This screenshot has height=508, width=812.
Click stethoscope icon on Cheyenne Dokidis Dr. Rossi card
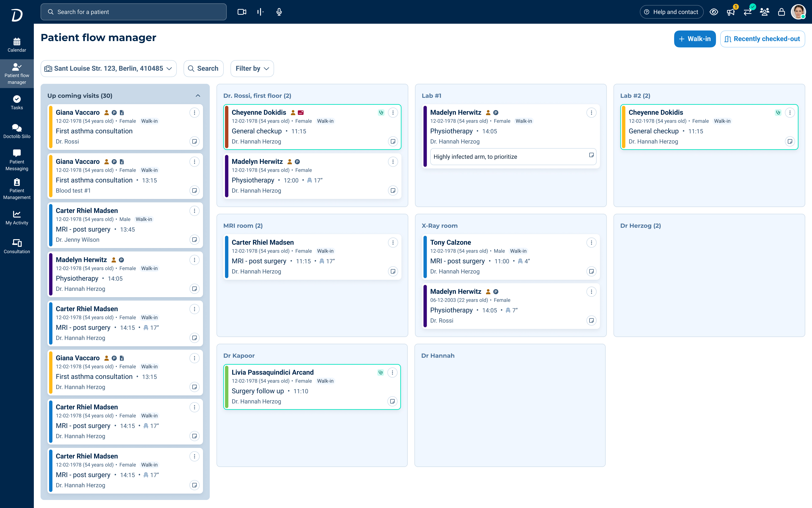click(x=381, y=113)
